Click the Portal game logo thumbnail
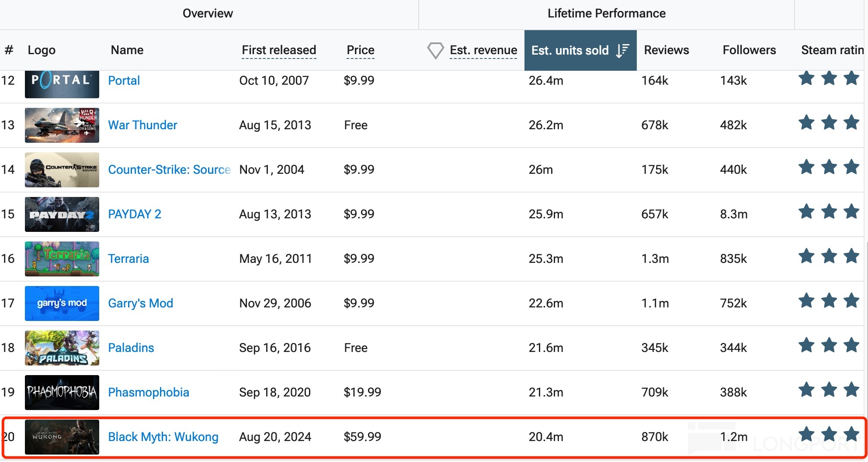Viewport: 868px width, 462px height. coord(62,83)
